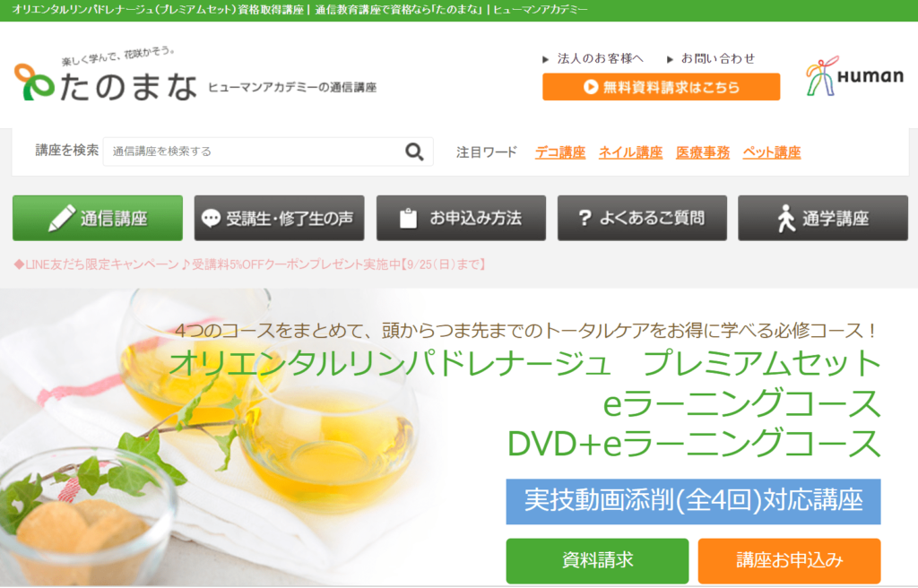Click the orange 講座お申込み button
Viewport: 918px width, 588px height.
pos(789,560)
